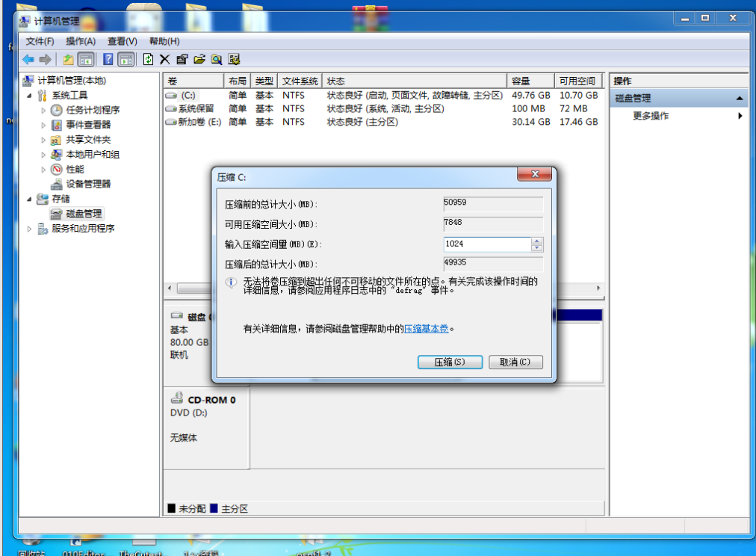Toggle the show/hide console tree toolbar button
Viewport: 756px width, 556px height.
[x=87, y=60]
